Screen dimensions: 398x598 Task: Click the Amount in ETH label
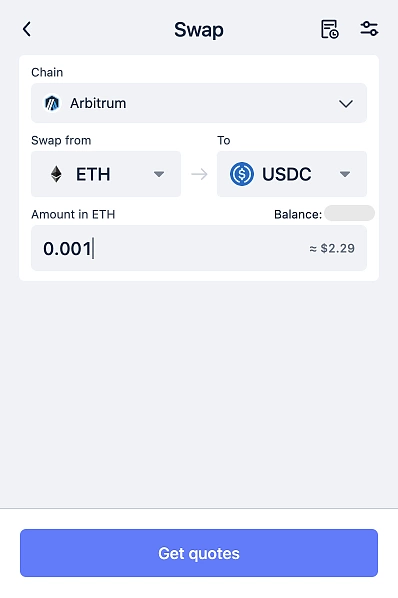[x=73, y=214]
